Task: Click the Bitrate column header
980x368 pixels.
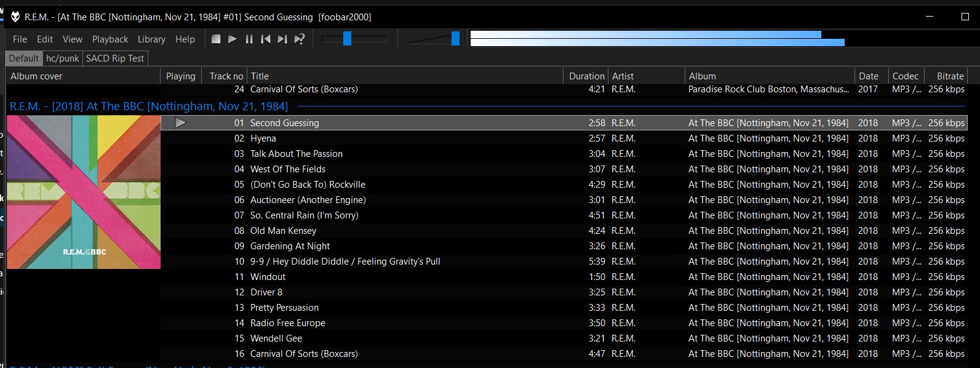Action: [x=949, y=76]
